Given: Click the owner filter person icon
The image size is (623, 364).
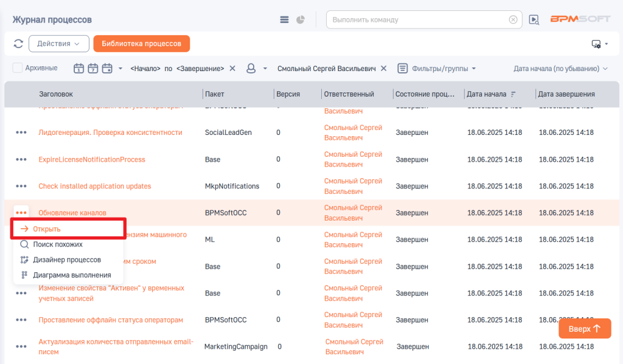Looking at the screenshot, I should tap(251, 68).
